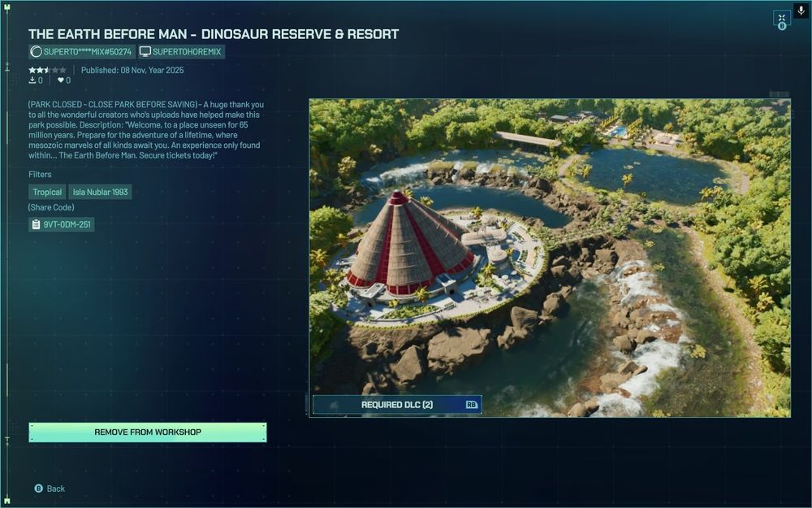
Task: Click the Filters label
Action: click(x=40, y=174)
